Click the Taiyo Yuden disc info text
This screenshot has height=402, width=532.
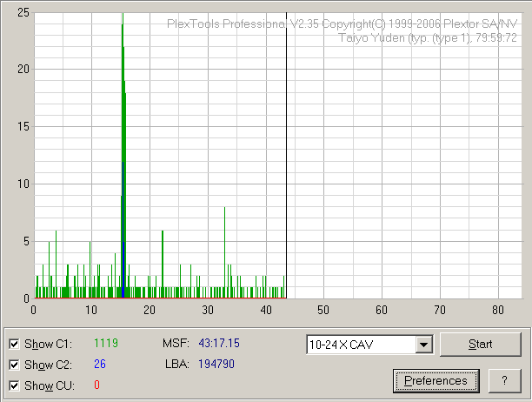(428, 37)
